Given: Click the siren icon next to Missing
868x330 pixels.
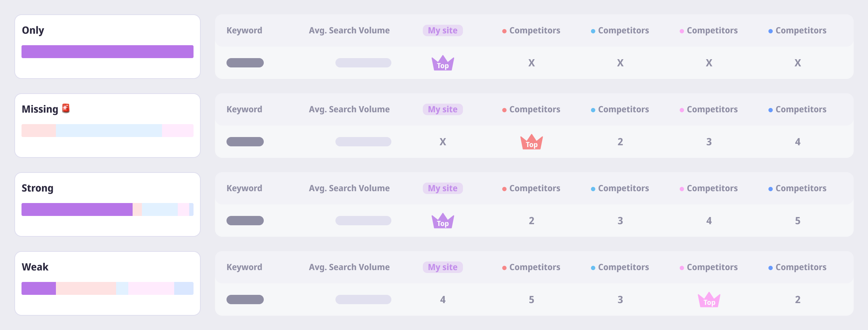Looking at the screenshot, I should tap(66, 108).
